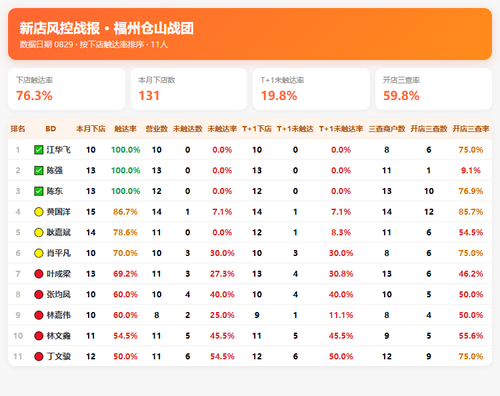This screenshot has width=500, height=396.
Task: Click rank number 10 in 林文鑫's row
Action: [x=18, y=336]
